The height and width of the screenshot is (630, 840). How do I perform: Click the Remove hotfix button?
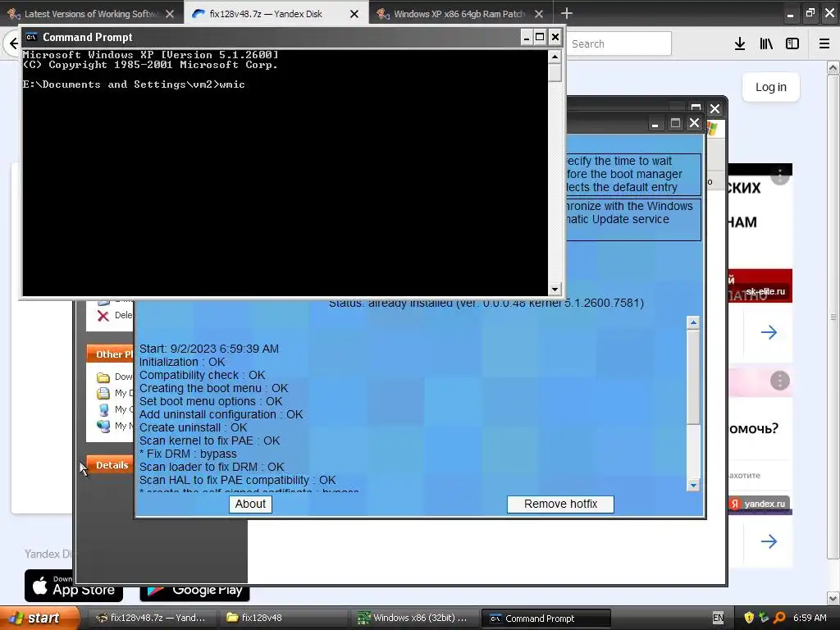[560, 504]
